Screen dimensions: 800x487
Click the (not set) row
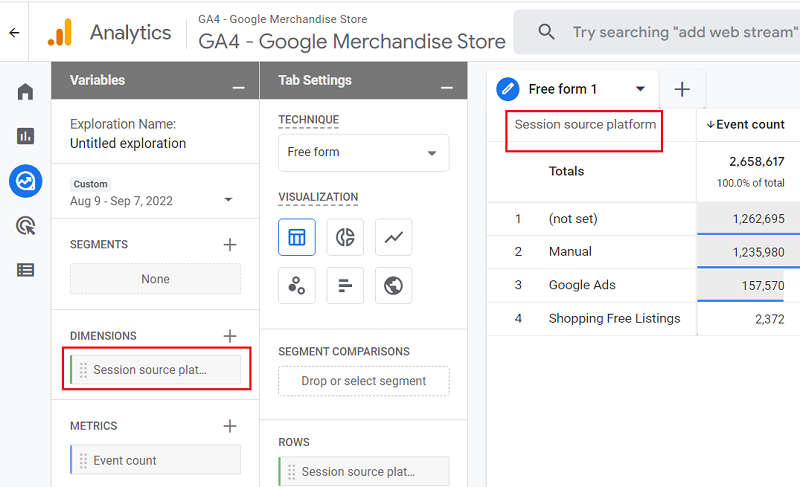tap(643, 219)
